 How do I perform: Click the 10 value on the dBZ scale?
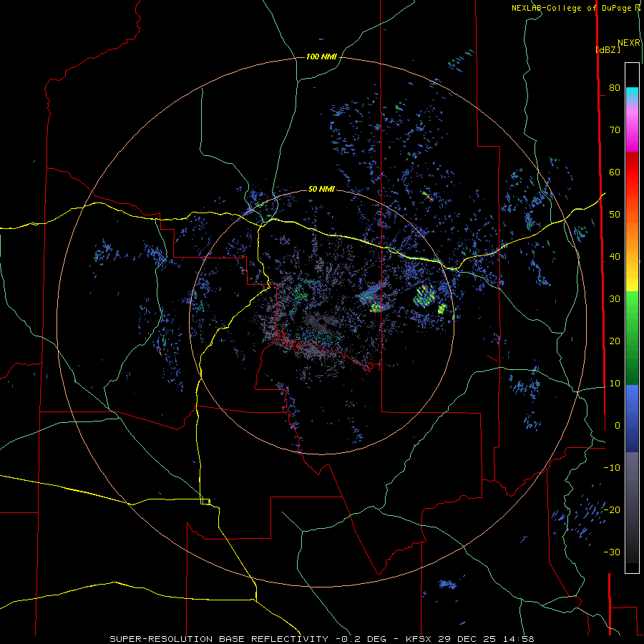pyautogui.click(x=615, y=384)
